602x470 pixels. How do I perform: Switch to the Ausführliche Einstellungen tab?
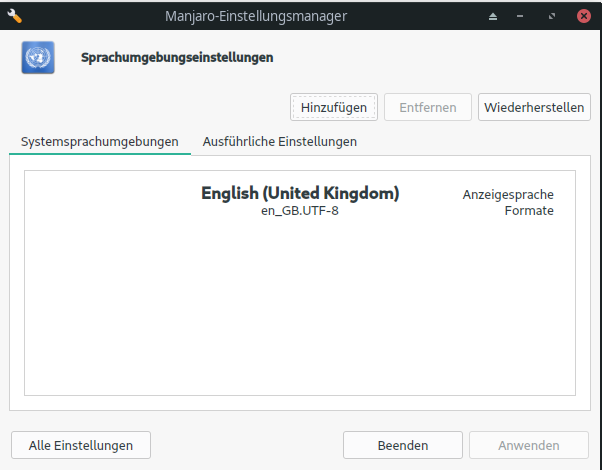click(x=280, y=142)
